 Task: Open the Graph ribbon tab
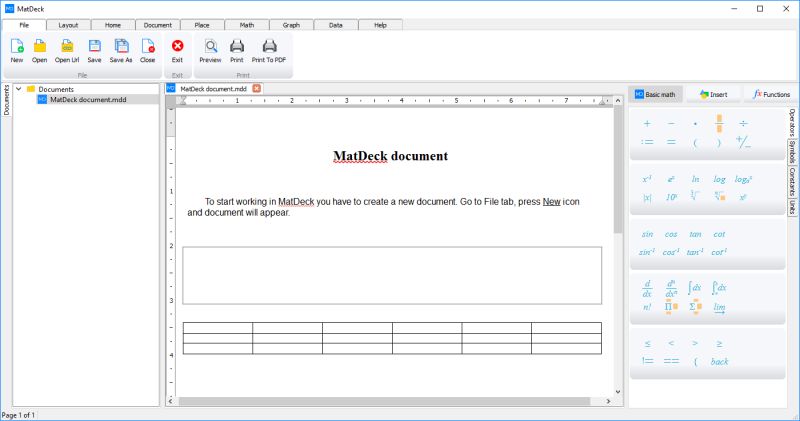click(291, 25)
